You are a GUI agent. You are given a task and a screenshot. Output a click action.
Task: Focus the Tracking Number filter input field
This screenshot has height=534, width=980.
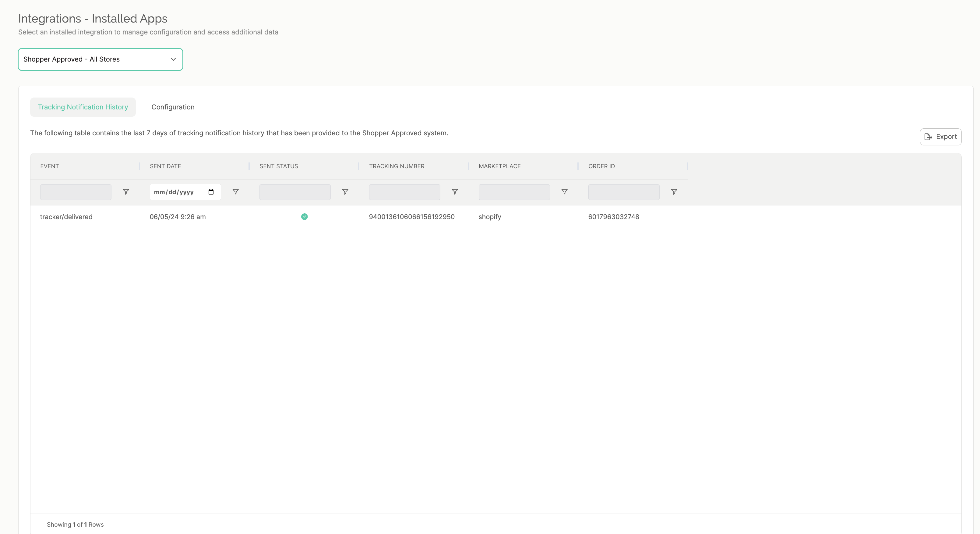coord(404,192)
